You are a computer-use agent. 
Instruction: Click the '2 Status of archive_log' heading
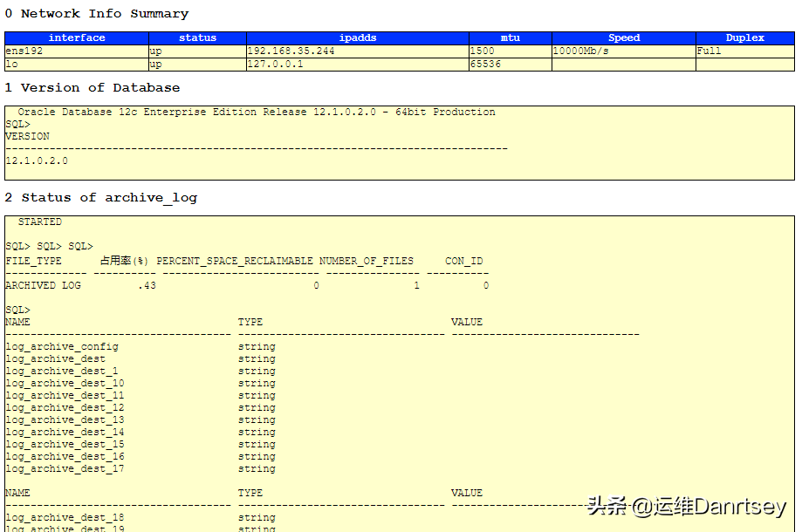101,198
